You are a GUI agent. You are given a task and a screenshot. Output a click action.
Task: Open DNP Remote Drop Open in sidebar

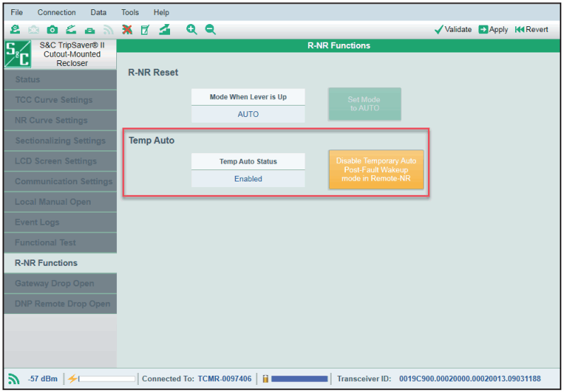tap(60, 304)
